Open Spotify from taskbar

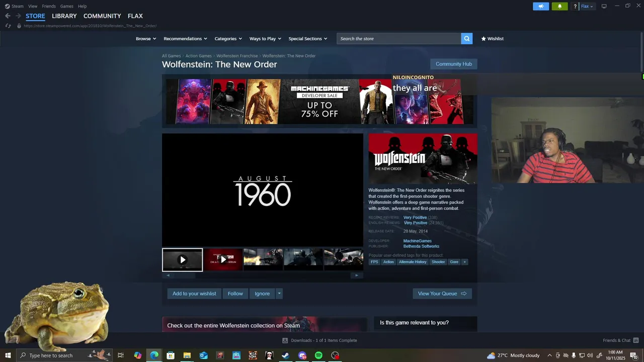click(x=318, y=355)
